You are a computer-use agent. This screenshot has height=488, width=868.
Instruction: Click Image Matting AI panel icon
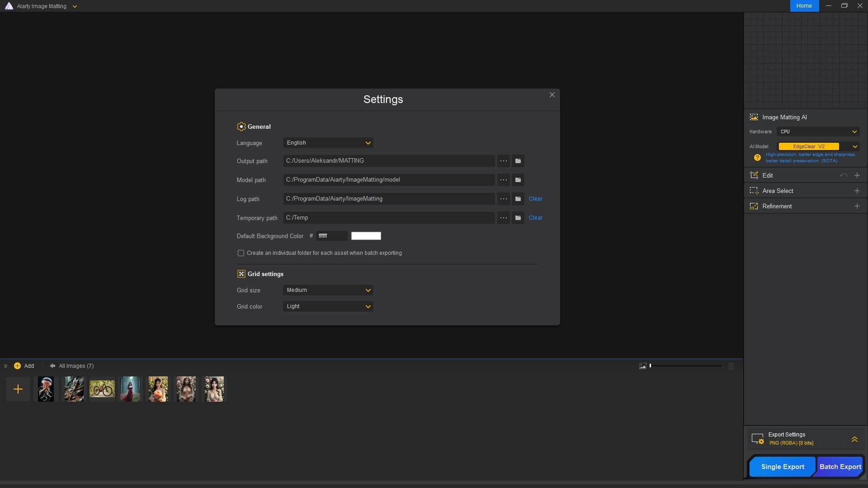(754, 117)
